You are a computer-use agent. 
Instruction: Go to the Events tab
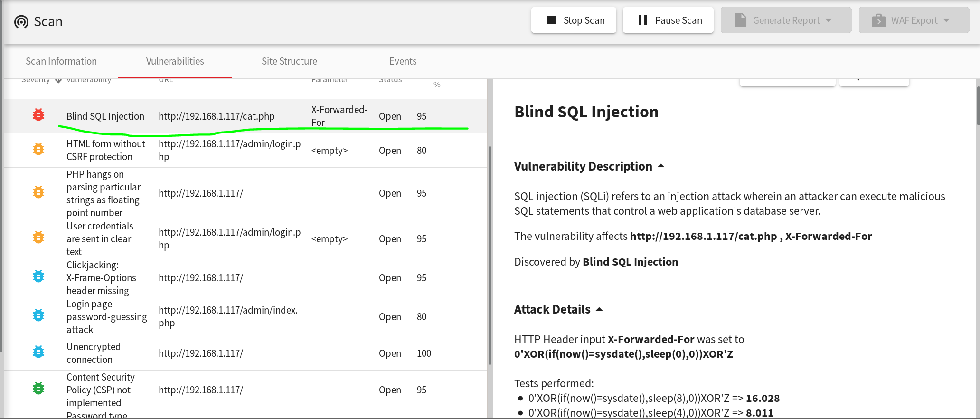(x=403, y=61)
